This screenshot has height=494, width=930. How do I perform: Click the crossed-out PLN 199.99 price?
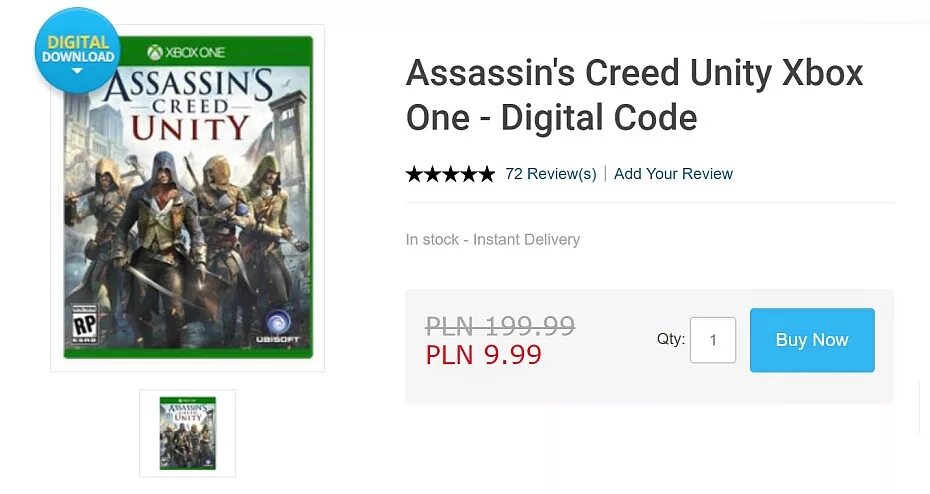pyautogui.click(x=500, y=326)
